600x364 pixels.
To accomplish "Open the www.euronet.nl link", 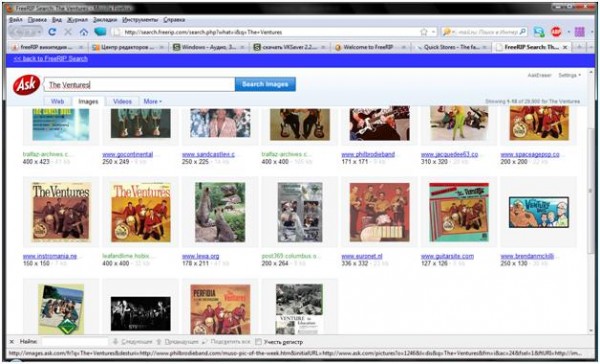I will (x=361, y=256).
